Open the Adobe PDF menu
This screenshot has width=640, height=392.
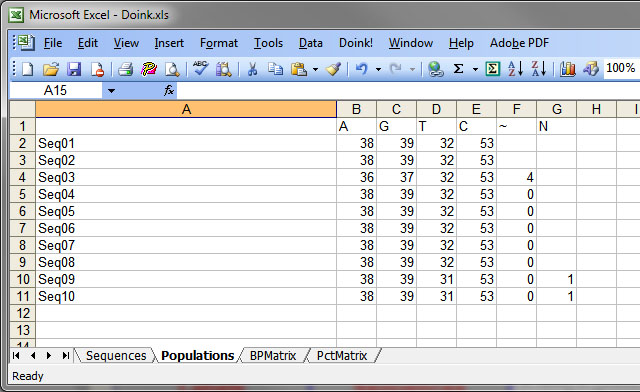point(519,43)
